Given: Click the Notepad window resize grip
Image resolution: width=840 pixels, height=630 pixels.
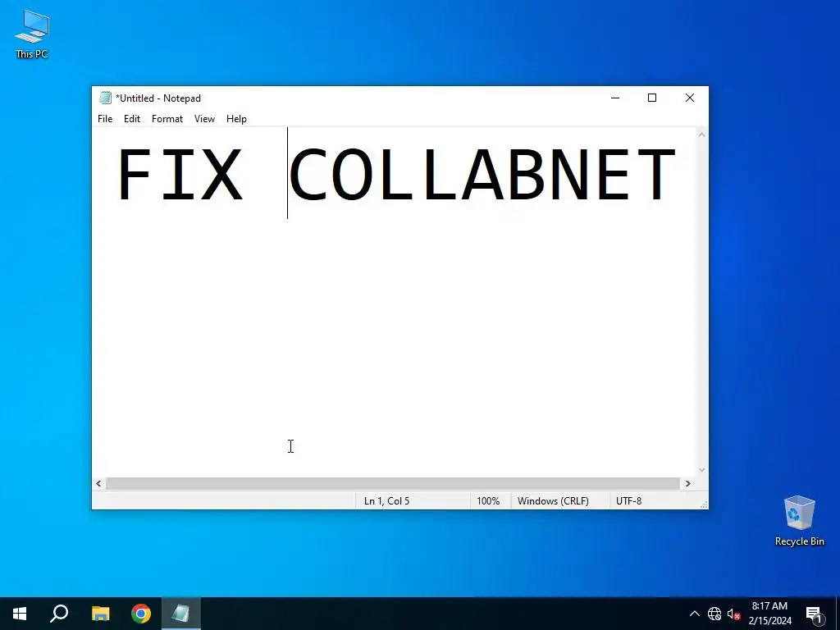Looking at the screenshot, I should click(703, 504).
